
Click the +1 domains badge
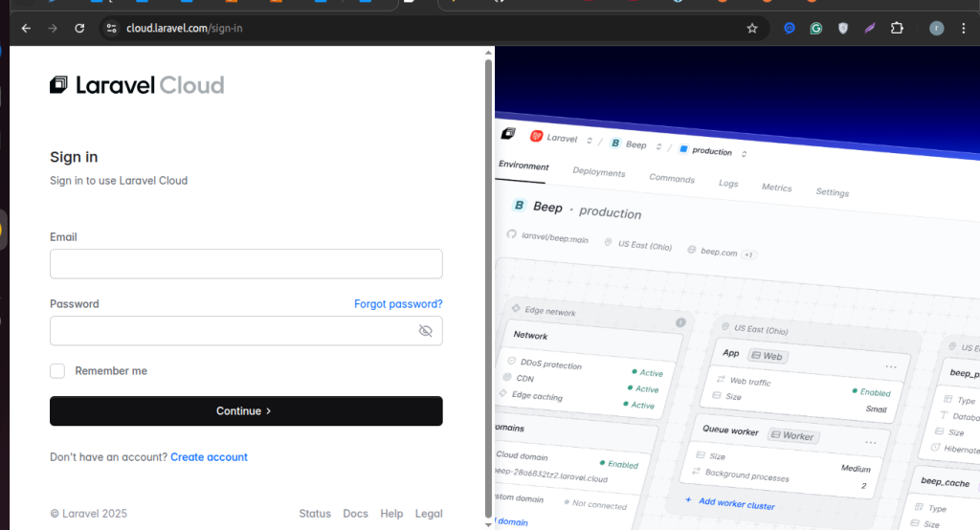click(748, 254)
